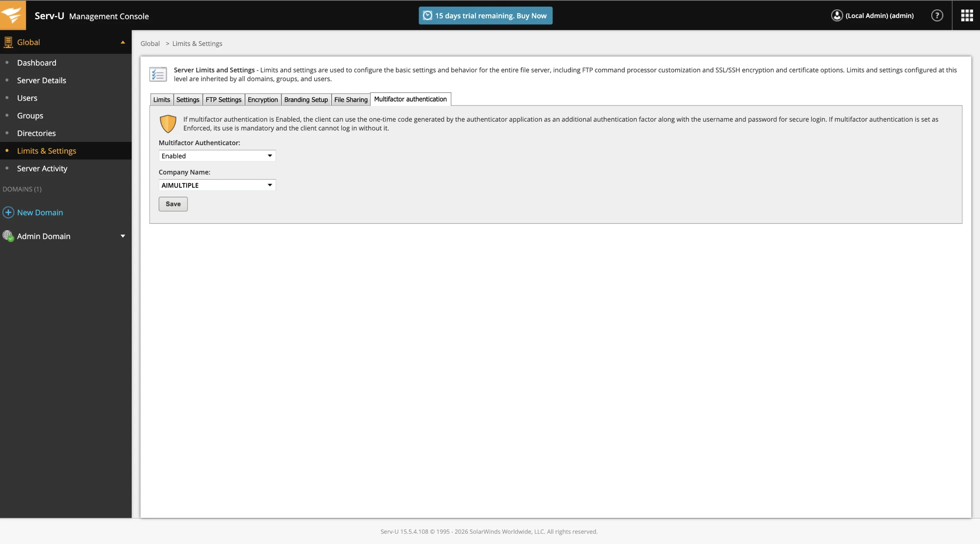The width and height of the screenshot is (980, 544).
Task: Select Limits & Settings in sidebar
Action: coord(66,151)
